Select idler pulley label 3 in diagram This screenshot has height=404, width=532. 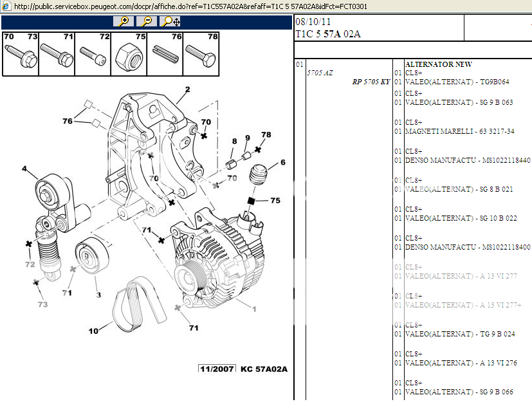click(x=98, y=295)
